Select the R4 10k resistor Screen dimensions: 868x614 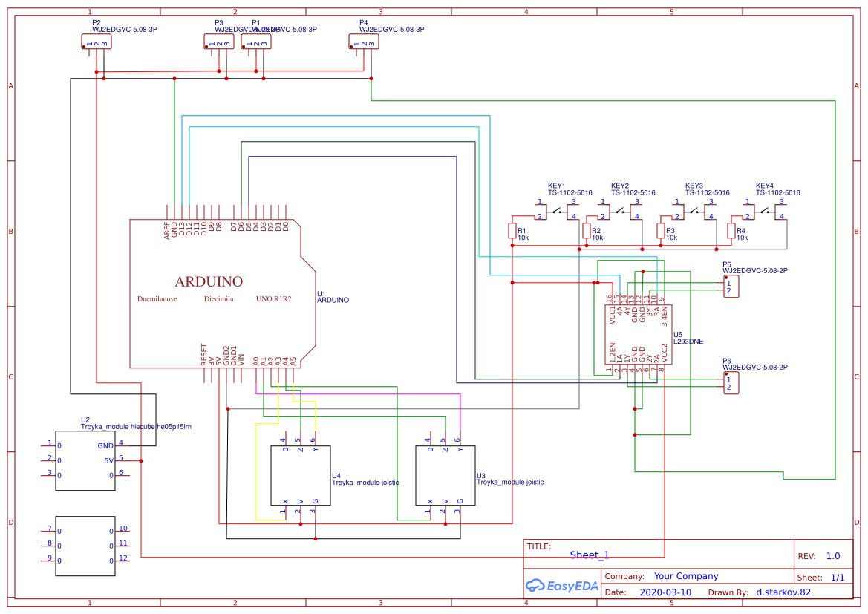click(731, 231)
